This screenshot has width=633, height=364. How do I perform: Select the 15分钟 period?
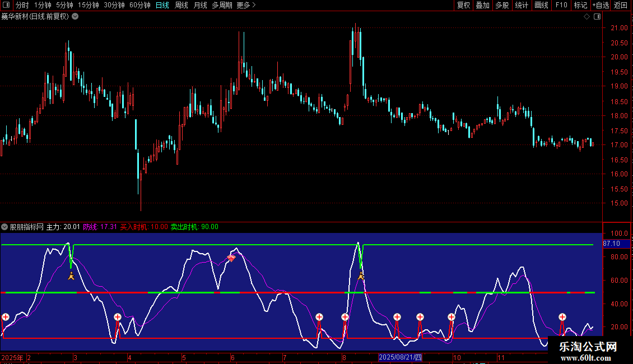[x=88, y=5]
